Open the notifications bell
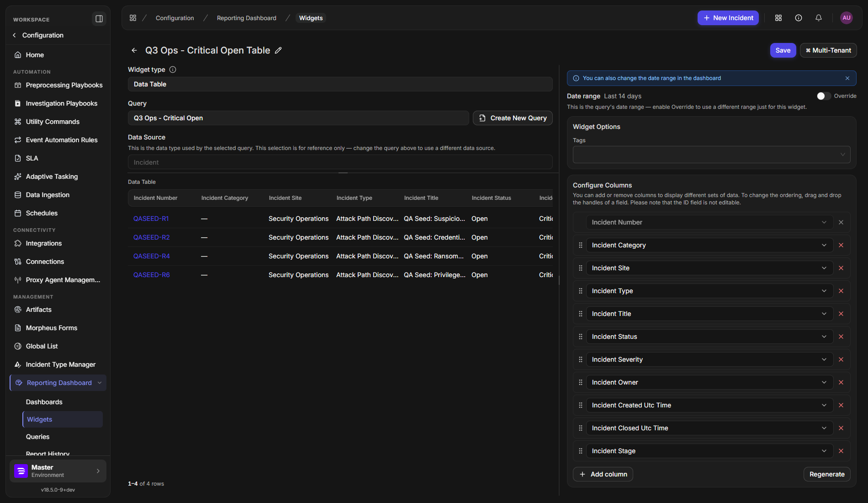This screenshot has width=868, height=503. point(819,18)
